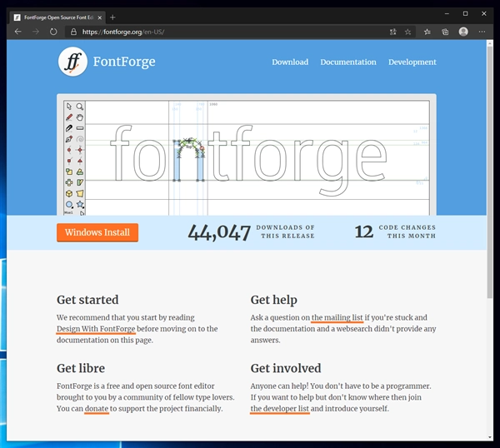Click the scrollbar down arrow
Viewport: 500px width, 448px height.
[490, 437]
